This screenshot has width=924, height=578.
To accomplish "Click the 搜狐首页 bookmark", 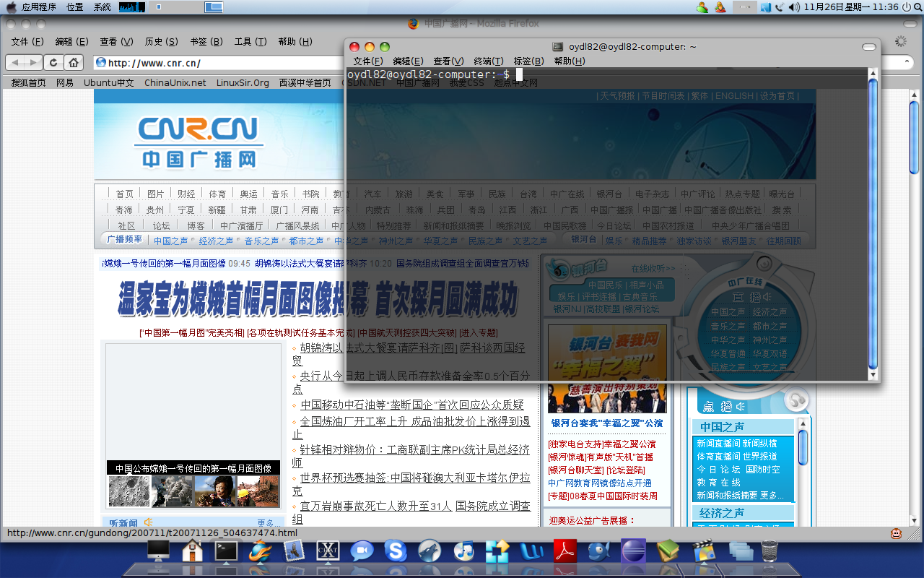I will pyautogui.click(x=29, y=82).
